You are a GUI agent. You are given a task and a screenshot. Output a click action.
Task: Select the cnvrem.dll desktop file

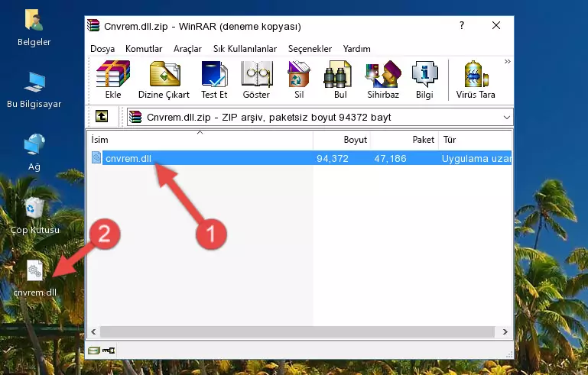[x=35, y=278]
